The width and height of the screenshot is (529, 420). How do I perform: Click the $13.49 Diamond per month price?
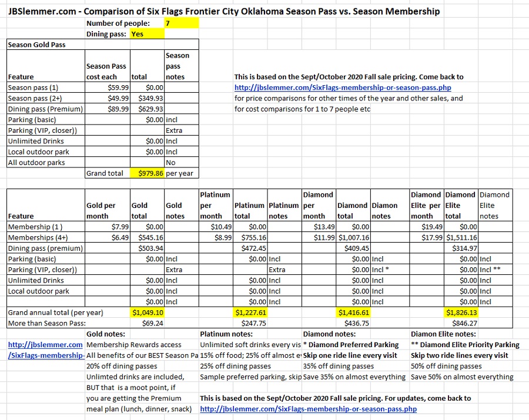[319, 227]
